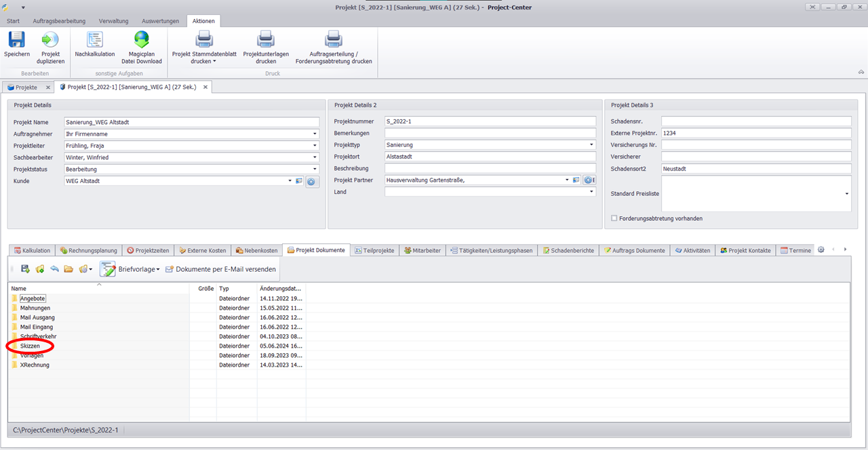Viewport: 868px width, 450px height.
Task: Click the blue back arrow in documents toolbar
Action: 54,269
